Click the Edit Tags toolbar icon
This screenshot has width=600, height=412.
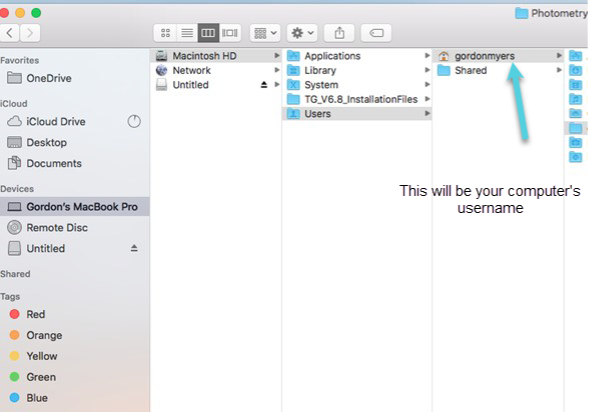pyautogui.click(x=375, y=33)
